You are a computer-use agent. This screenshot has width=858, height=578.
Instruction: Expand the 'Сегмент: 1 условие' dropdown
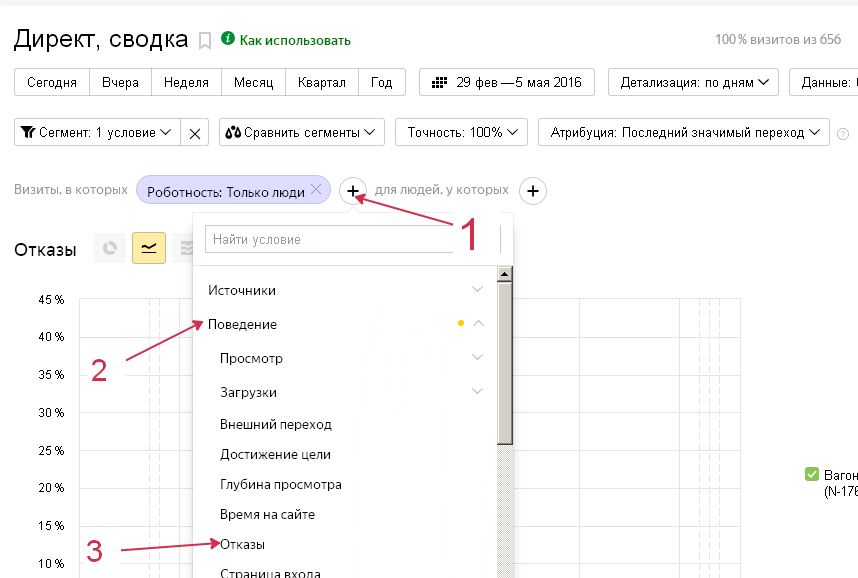(x=97, y=132)
